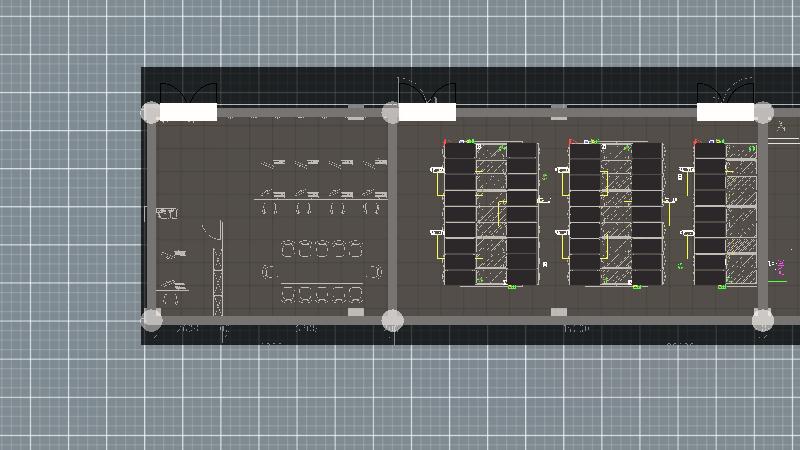Image resolution: width=800 pixels, height=450 pixels.
Task: Select the leftmost double door opening
Action: 188,111
